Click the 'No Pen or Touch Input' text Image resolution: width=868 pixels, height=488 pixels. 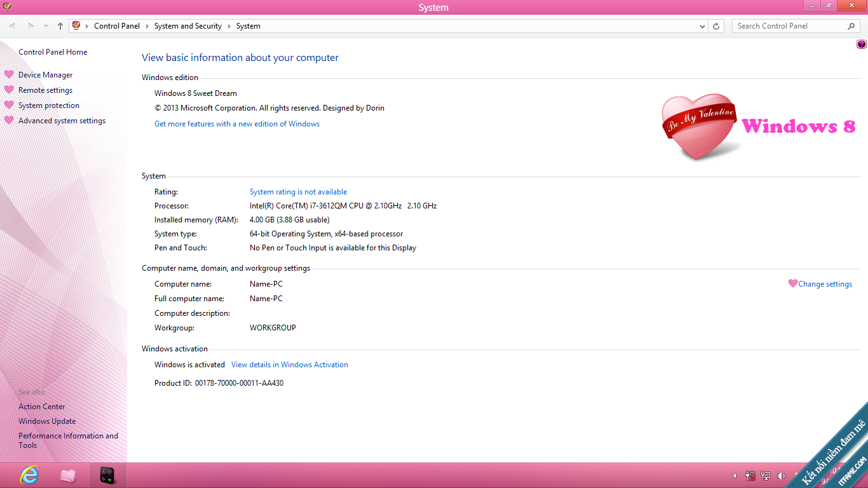tap(333, 248)
